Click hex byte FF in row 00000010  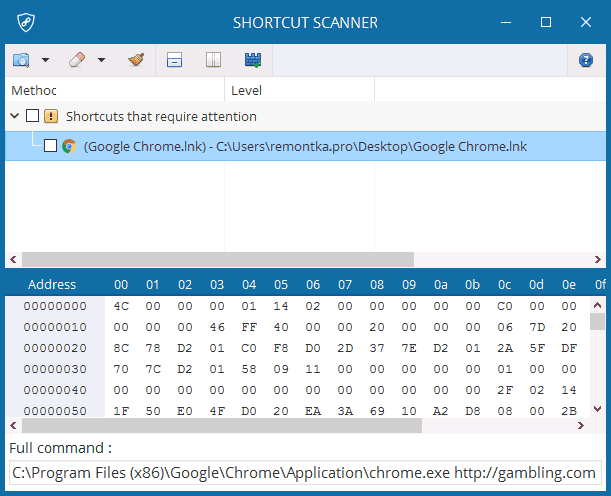click(249, 327)
